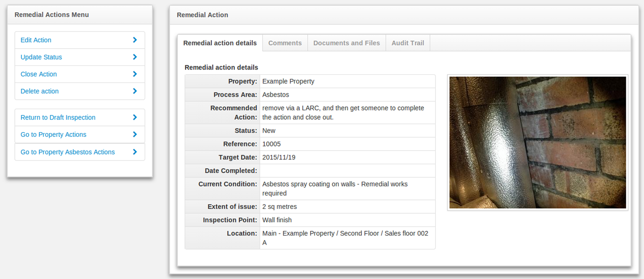Go to Property Actions
Image resolution: width=644 pixels, height=279 pixels.
(x=53, y=134)
